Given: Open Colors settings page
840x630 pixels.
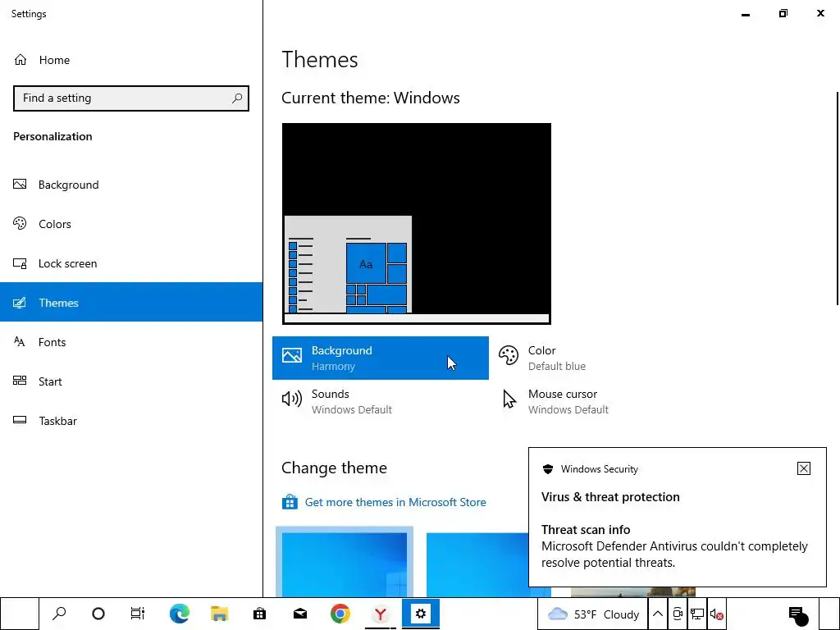Looking at the screenshot, I should pyautogui.click(x=131, y=224).
